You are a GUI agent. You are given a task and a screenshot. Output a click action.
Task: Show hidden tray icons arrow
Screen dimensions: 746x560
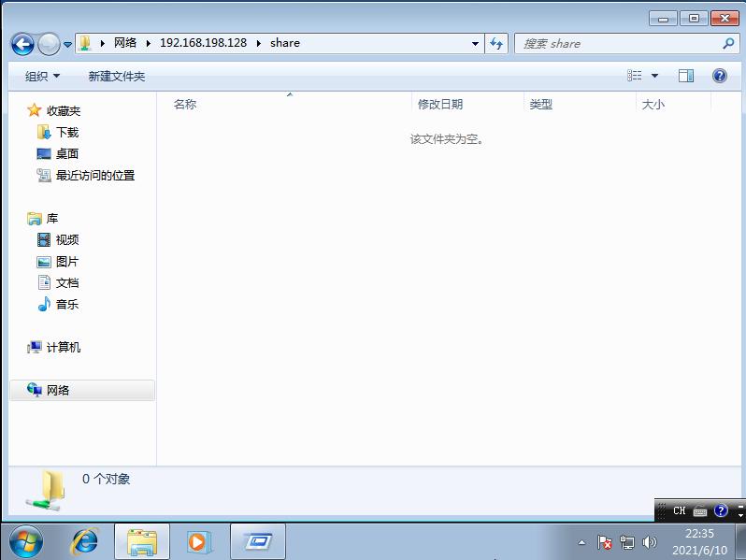pyautogui.click(x=581, y=542)
